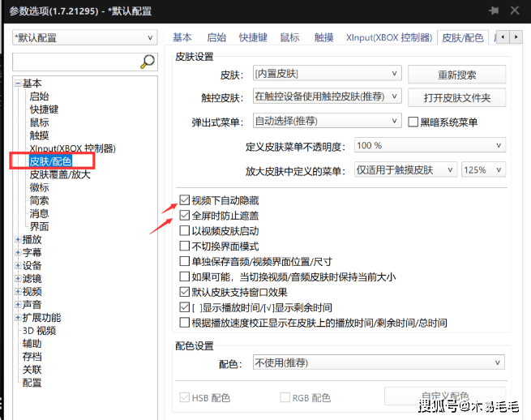Select 鼠标 in the tree
The height and width of the screenshot is (420, 531).
(39, 122)
